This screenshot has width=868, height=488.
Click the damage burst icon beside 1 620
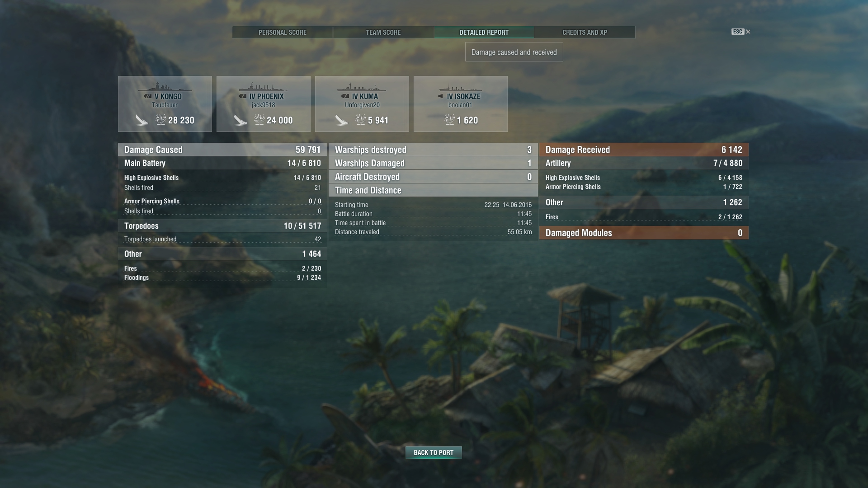(x=450, y=119)
